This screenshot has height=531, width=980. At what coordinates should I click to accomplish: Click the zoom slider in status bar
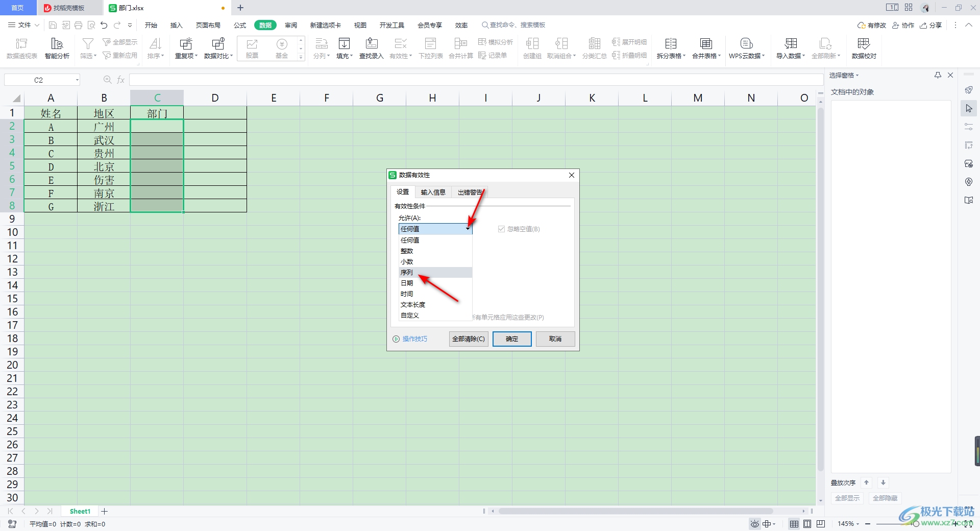tap(916, 524)
